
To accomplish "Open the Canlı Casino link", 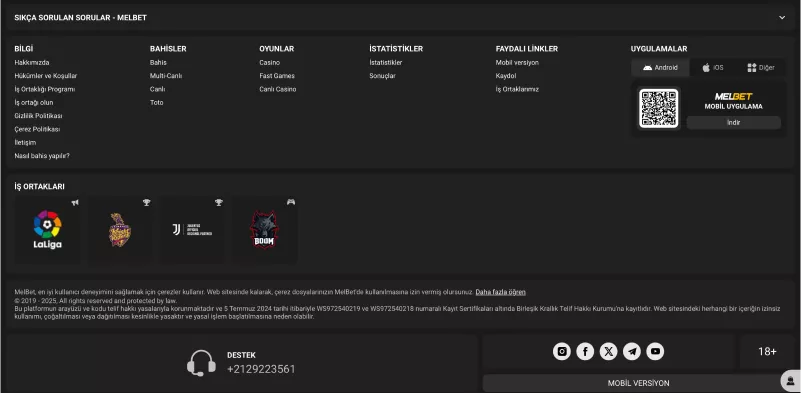I will (277, 89).
